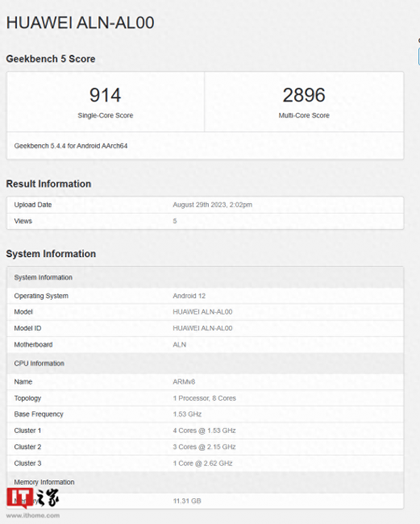Viewport: 420px width, 524px height.
Task: Click the Views row label
Action: click(x=23, y=221)
